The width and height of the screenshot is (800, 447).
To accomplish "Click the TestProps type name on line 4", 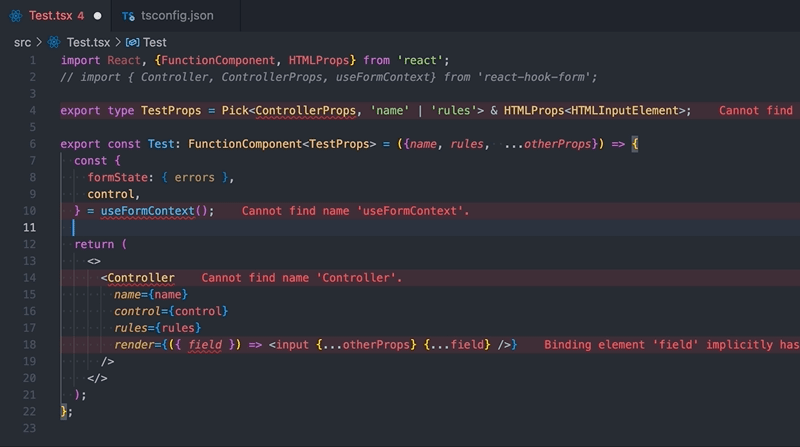I will pyautogui.click(x=171, y=111).
